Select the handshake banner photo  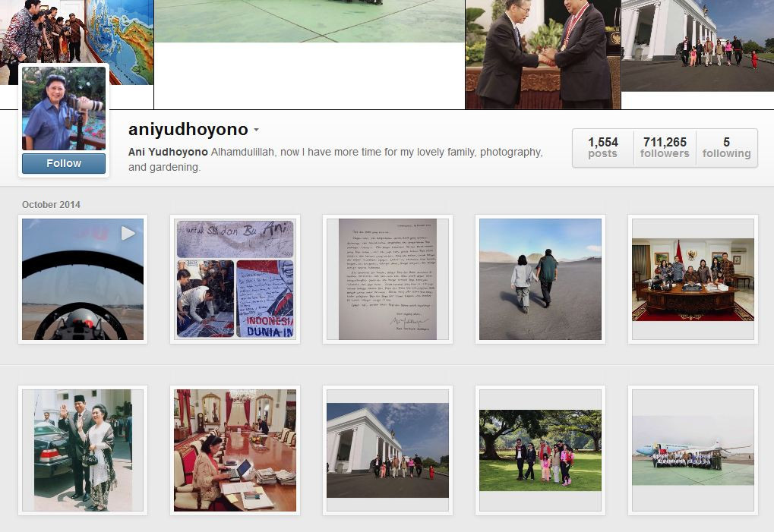tap(543, 54)
